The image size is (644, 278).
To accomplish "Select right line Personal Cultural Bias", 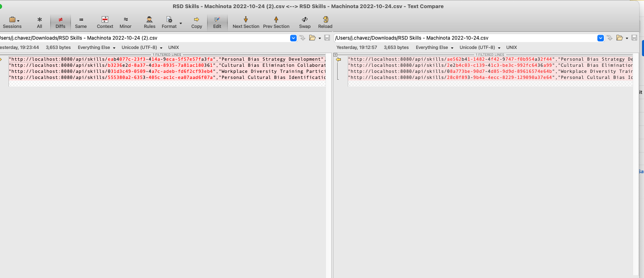I will point(490,77).
